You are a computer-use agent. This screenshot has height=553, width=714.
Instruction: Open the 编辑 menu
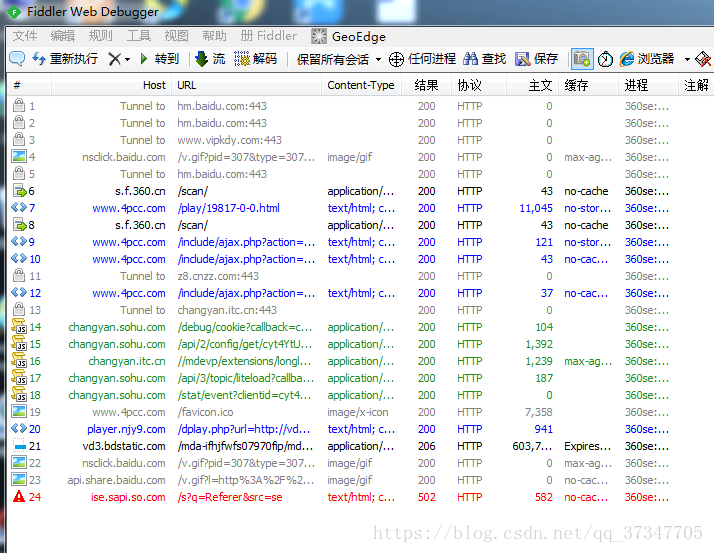click(x=62, y=36)
